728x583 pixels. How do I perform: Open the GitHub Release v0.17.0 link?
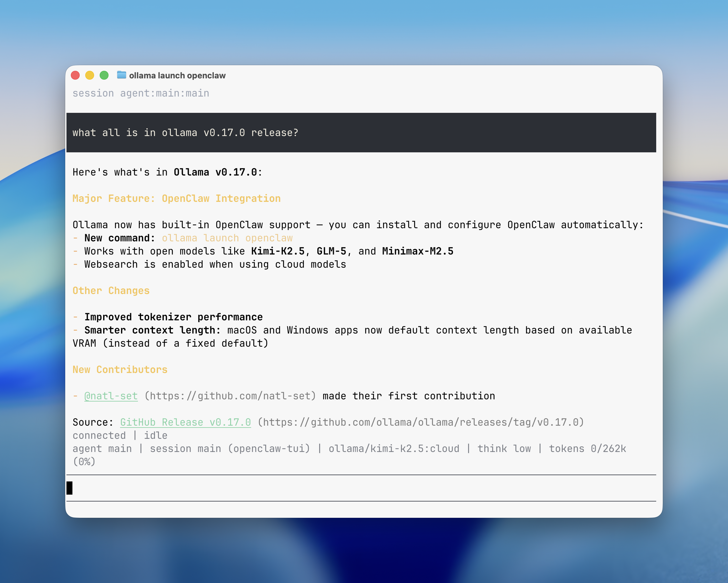185,422
